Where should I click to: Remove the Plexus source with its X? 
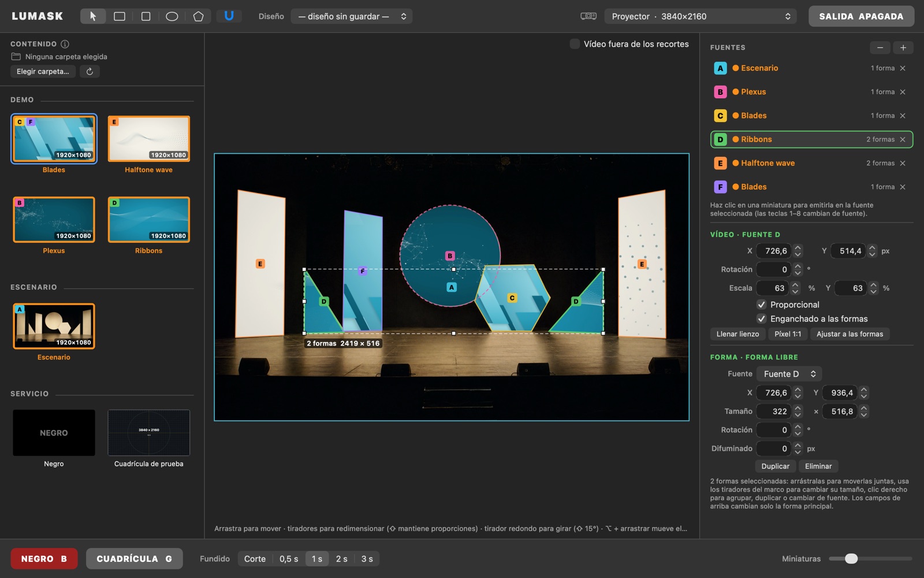click(903, 92)
